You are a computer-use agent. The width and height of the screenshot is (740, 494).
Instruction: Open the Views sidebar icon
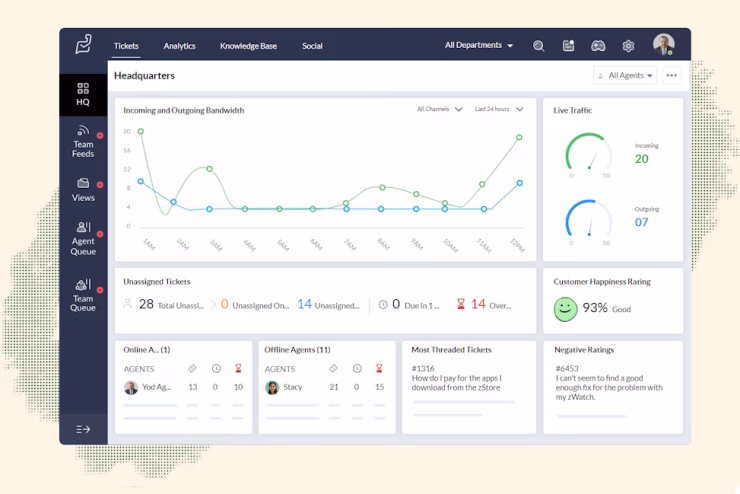(x=83, y=190)
